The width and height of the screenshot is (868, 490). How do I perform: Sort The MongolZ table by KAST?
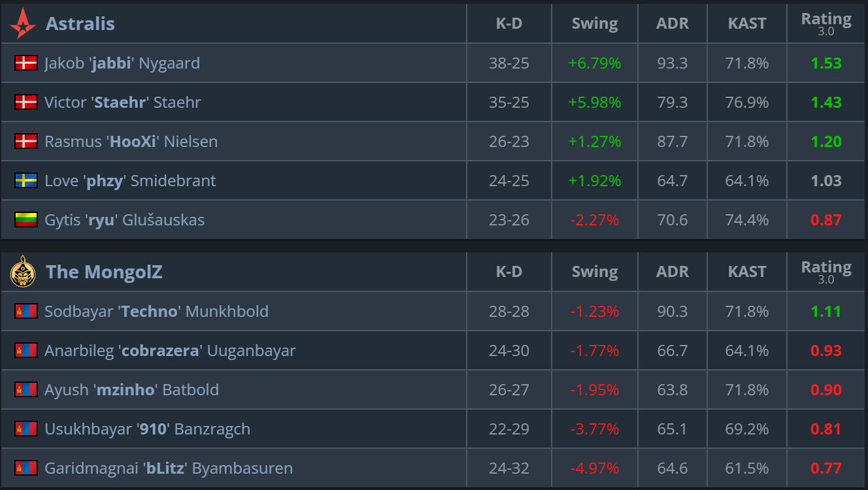(746, 272)
